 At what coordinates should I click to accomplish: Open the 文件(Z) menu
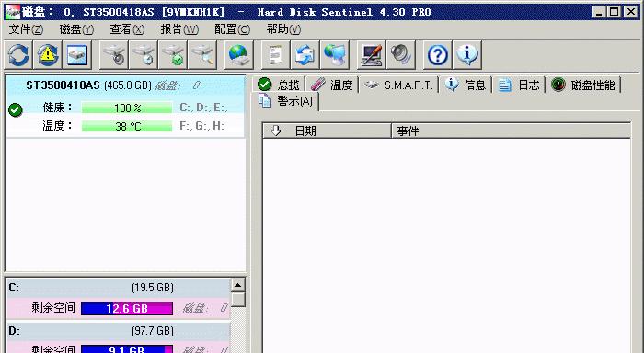[x=26, y=29]
